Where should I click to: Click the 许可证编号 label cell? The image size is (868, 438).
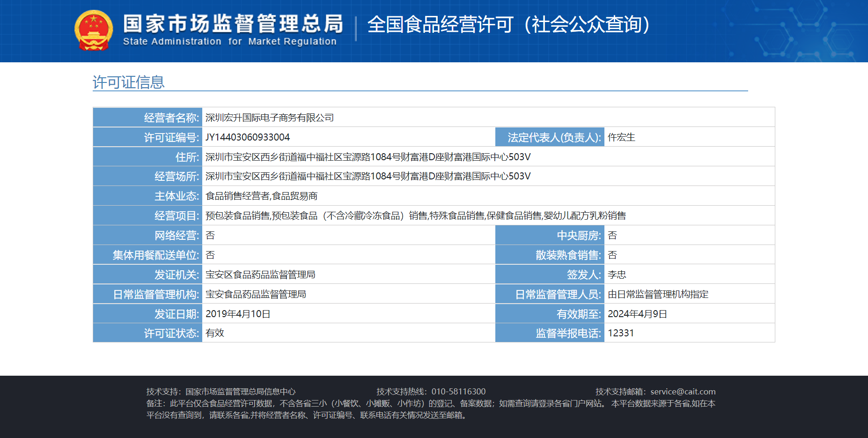click(147, 137)
